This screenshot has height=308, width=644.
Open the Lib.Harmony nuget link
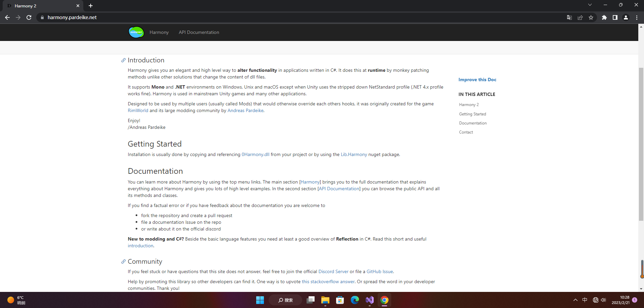[x=354, y=154]
